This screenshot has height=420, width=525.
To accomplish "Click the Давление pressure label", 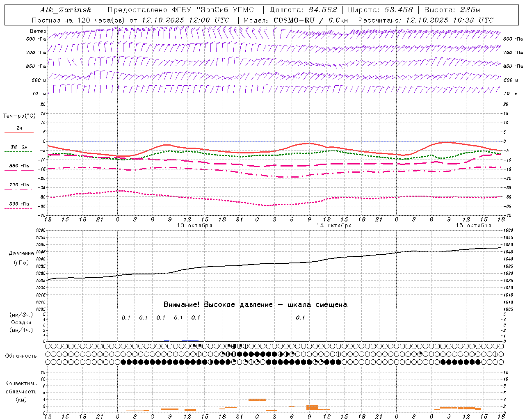I will click(21, 253).
